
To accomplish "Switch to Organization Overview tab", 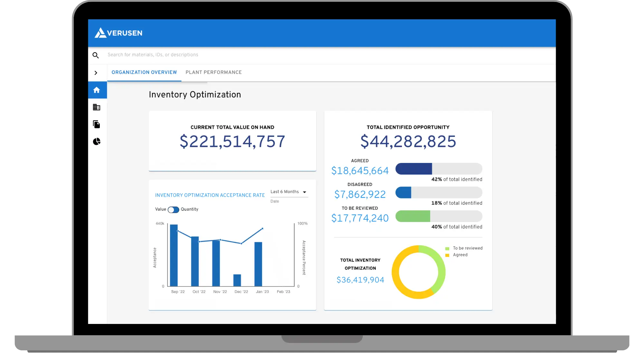I will (144, 72).
